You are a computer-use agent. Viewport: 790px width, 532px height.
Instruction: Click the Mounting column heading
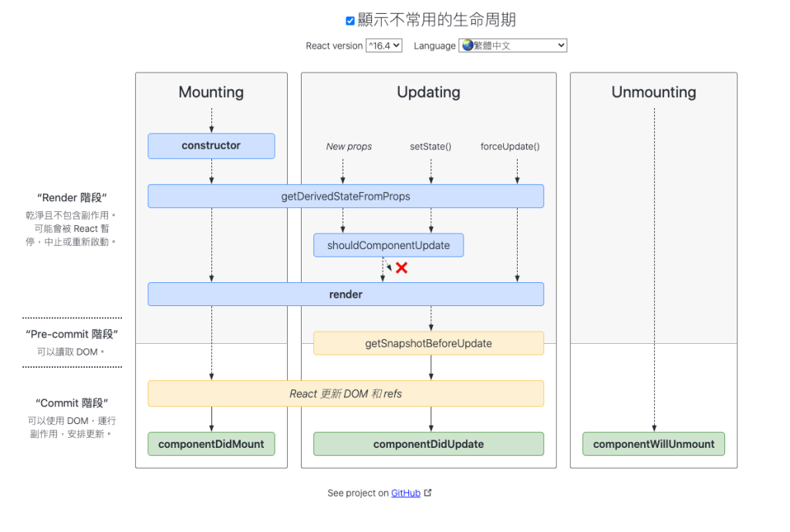point(211,93)
